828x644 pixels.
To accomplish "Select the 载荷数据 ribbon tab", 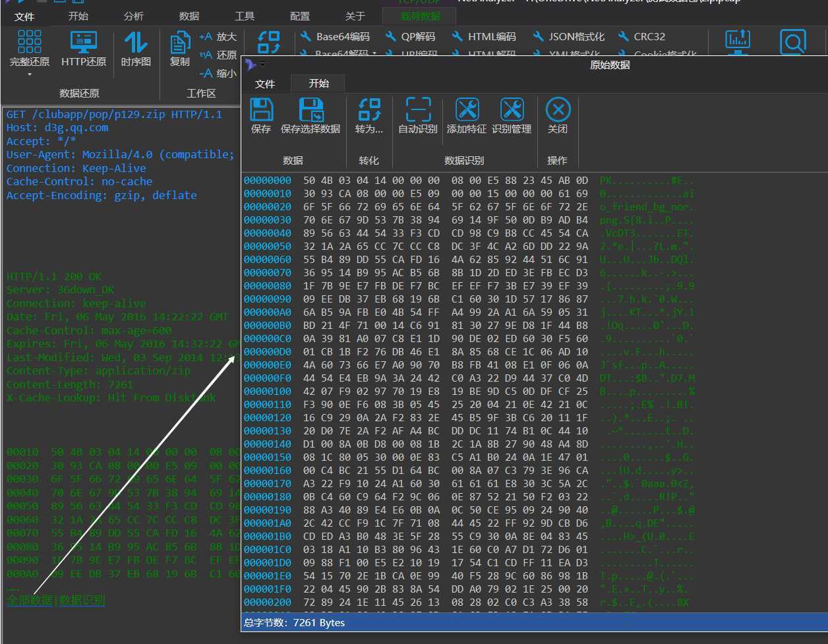I will 421,16.
